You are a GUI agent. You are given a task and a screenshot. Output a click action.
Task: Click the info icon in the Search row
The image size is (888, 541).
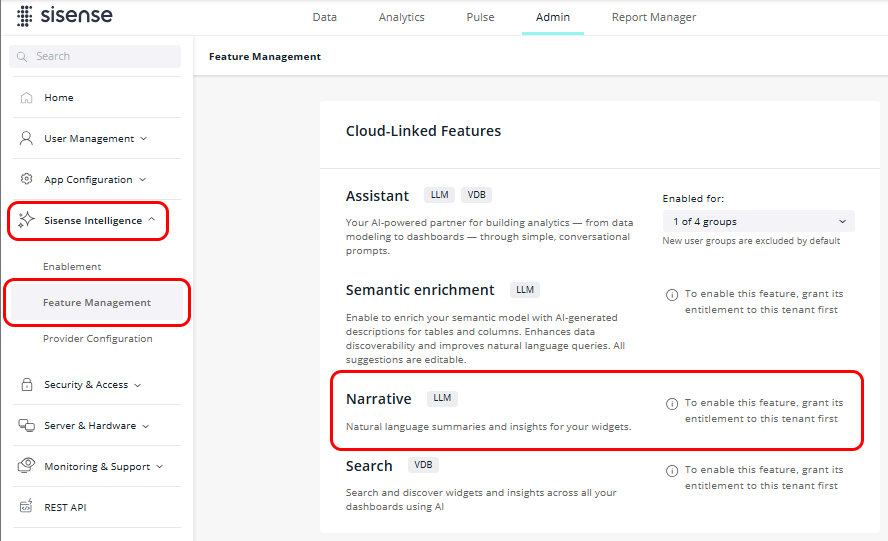coord(672,471)
